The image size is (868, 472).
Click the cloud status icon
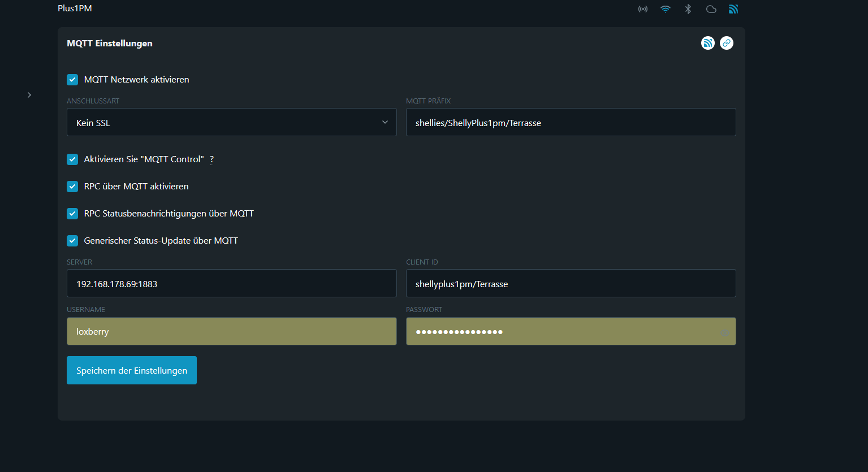point(711,9)
